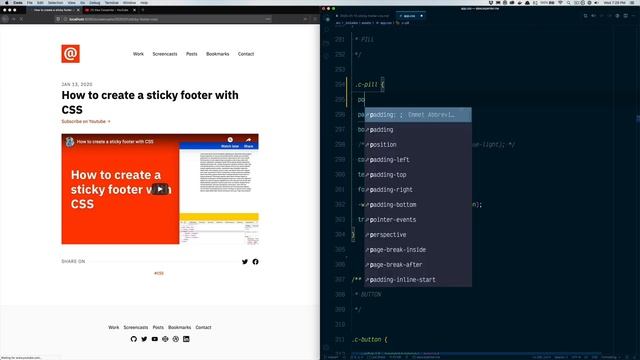The image size is (640, 360).
Task: Click the Share arrow icon on video
Action: click(248, 140)
